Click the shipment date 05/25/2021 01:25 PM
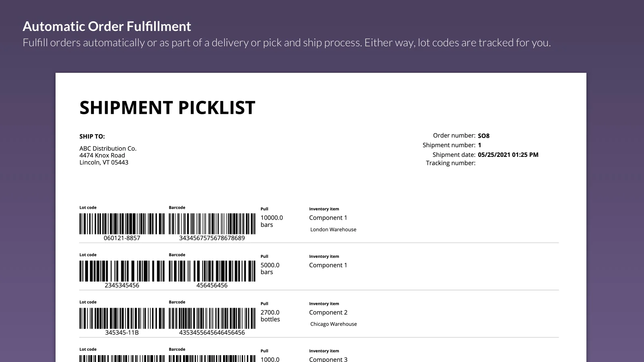644x362 pixels. 508,155
